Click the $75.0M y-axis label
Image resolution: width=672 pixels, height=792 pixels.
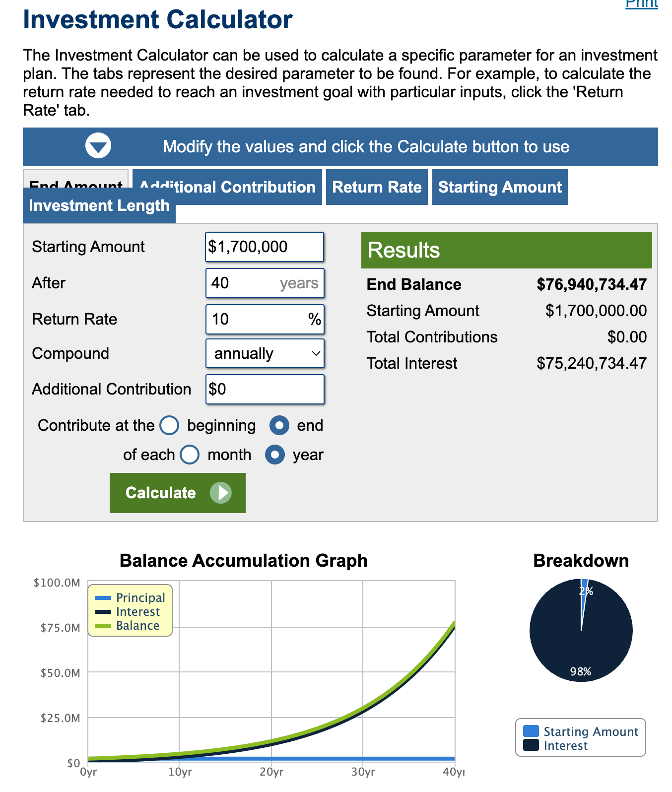coord(60,628)
